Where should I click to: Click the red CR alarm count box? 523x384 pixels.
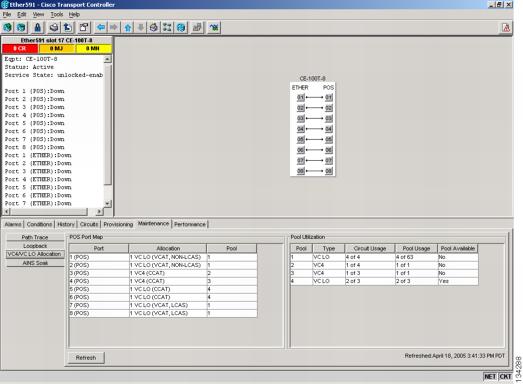point(20,49)
